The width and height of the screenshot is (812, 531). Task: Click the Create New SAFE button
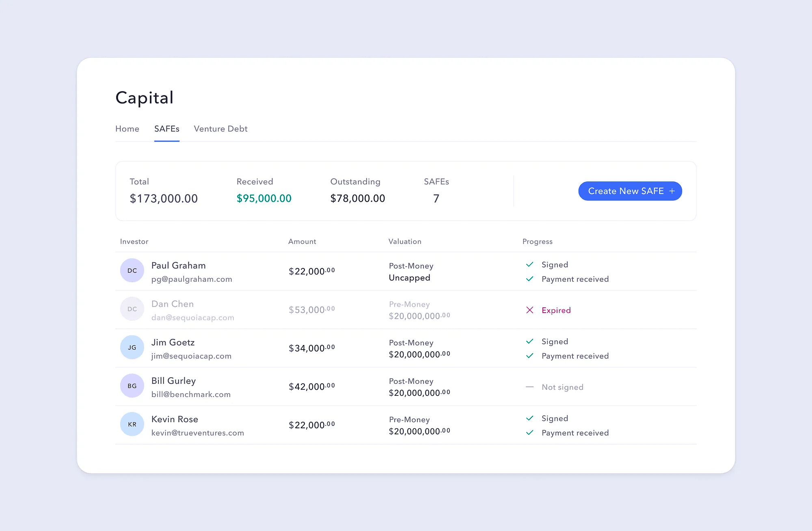[630, 191]
